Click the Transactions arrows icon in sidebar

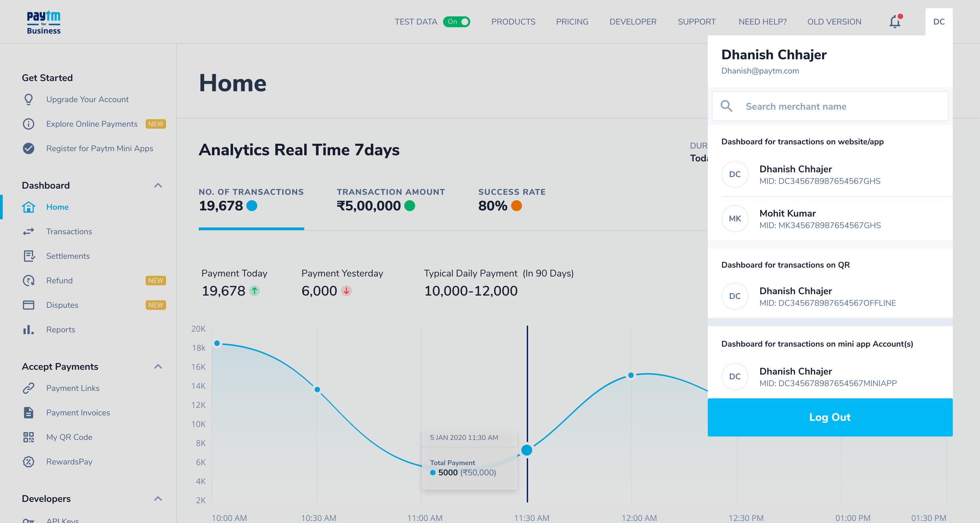pyautogui.click(x=29, y=232)
